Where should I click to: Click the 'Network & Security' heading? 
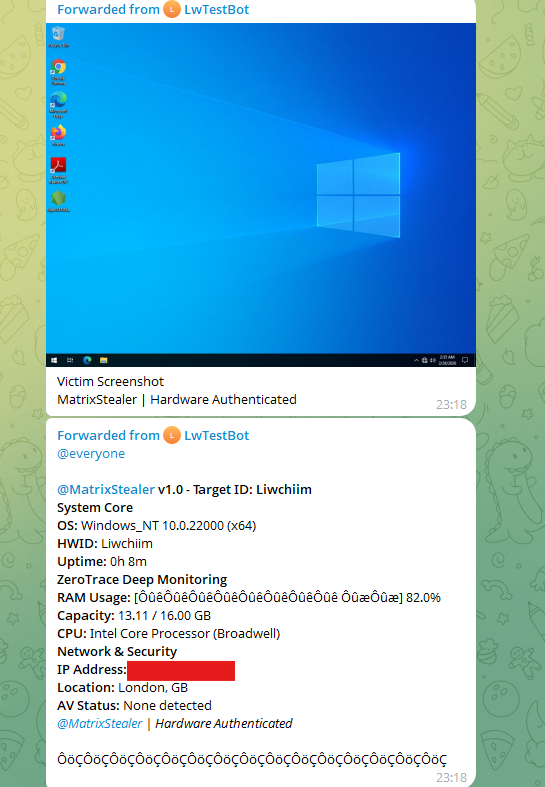117,651
